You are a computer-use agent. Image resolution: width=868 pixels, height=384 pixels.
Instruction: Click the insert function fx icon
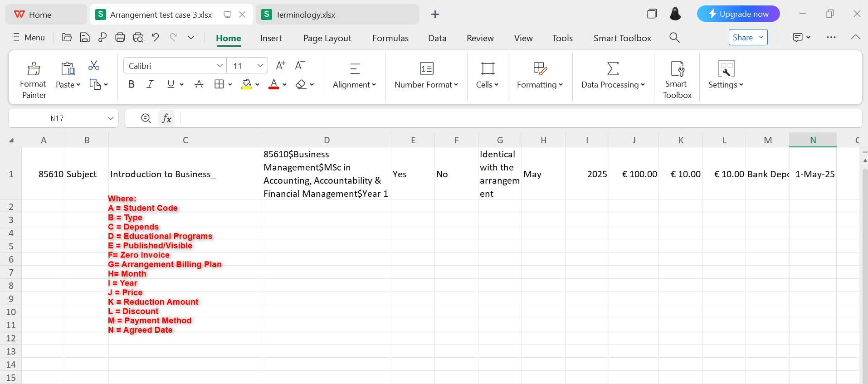point(166,118)
